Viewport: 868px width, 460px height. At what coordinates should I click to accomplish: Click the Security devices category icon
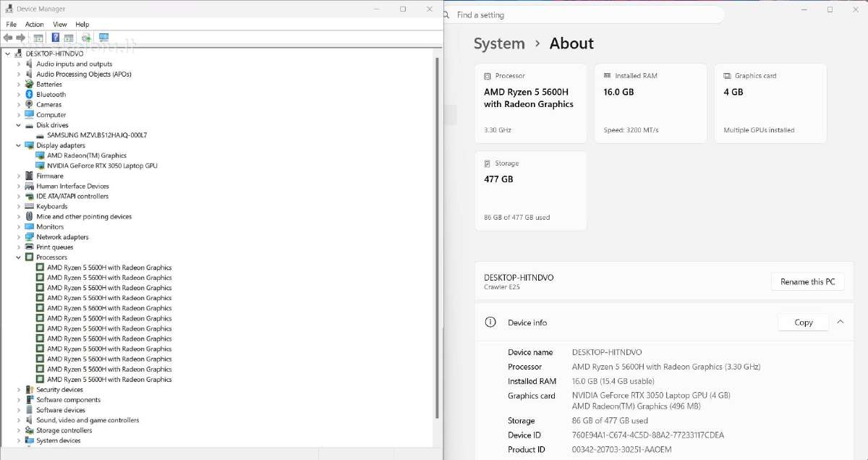click(30, 390)
